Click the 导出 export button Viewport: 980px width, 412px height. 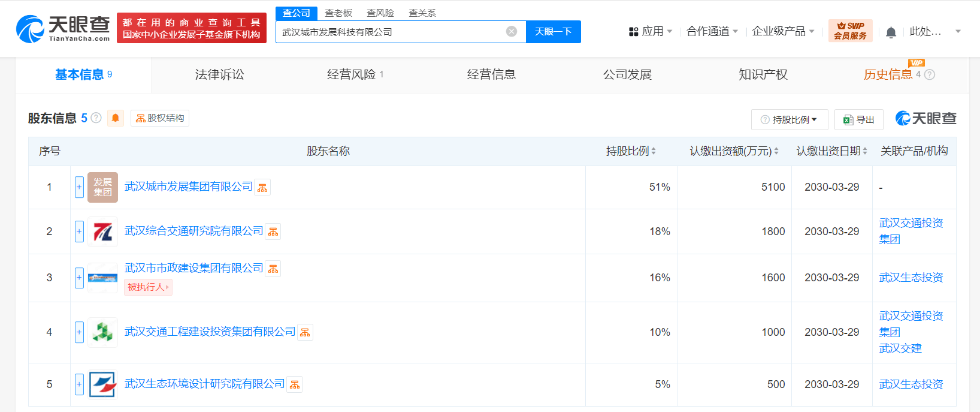point(858,120)
